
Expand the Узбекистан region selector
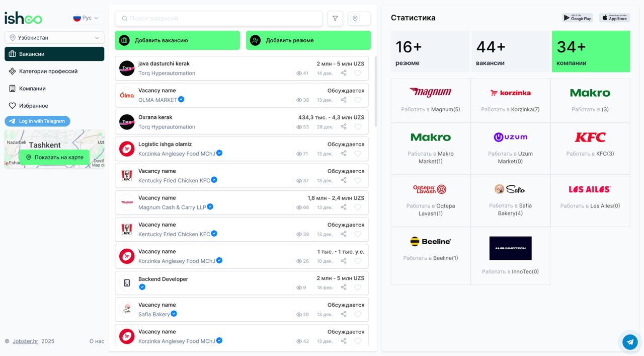coord(54,38)
